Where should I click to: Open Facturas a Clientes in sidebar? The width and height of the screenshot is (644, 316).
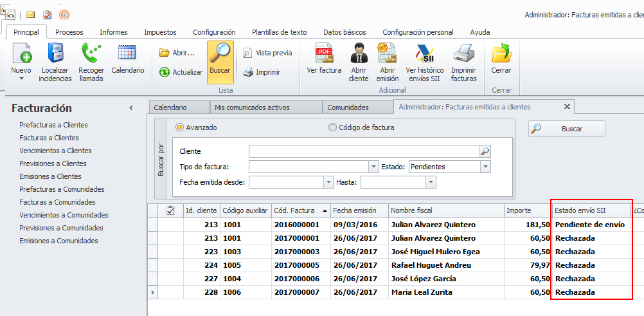coord(49,138)
